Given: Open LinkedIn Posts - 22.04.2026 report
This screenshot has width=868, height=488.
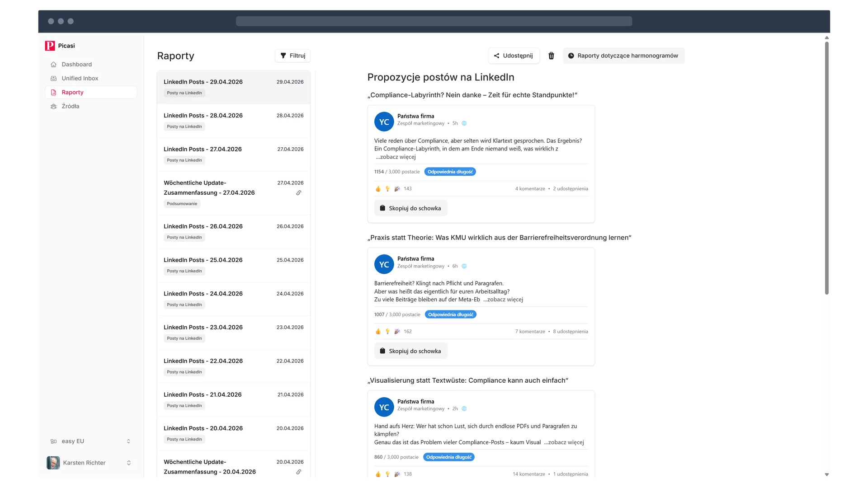Looking at the screenshot, I should [234, 366].
